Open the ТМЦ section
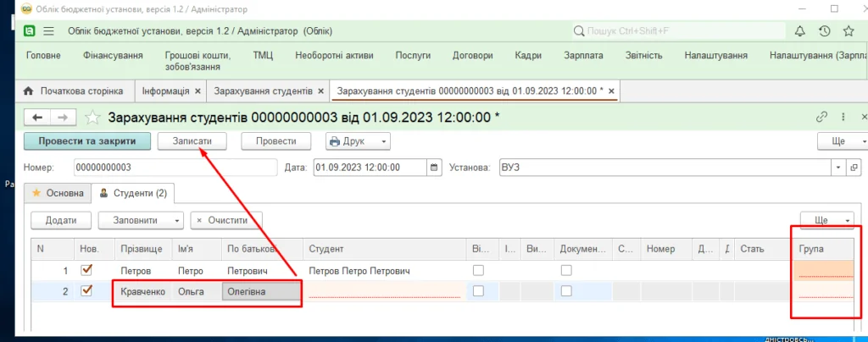The image size is (868, 342). pyautogui.click(x=263, y=55)
